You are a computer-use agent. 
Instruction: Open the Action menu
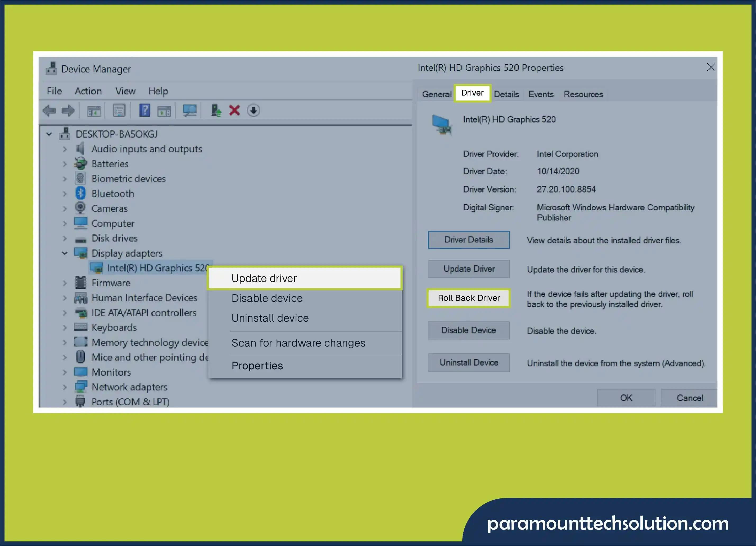[88, 91]
